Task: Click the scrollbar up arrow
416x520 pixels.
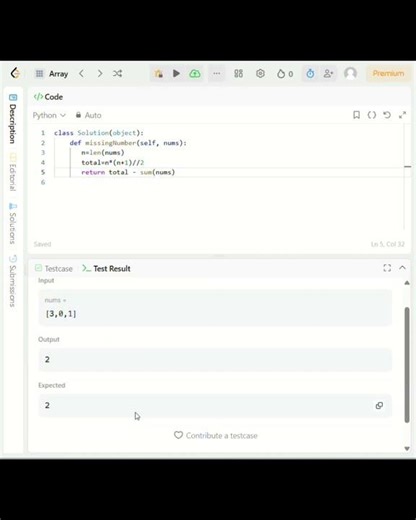Action: 407,283
